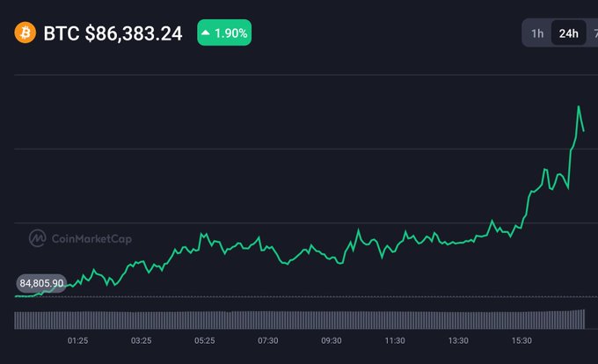Click the highest peak of the price line
Viewport: 598px width, 364px height.
(x=579, y=106)
